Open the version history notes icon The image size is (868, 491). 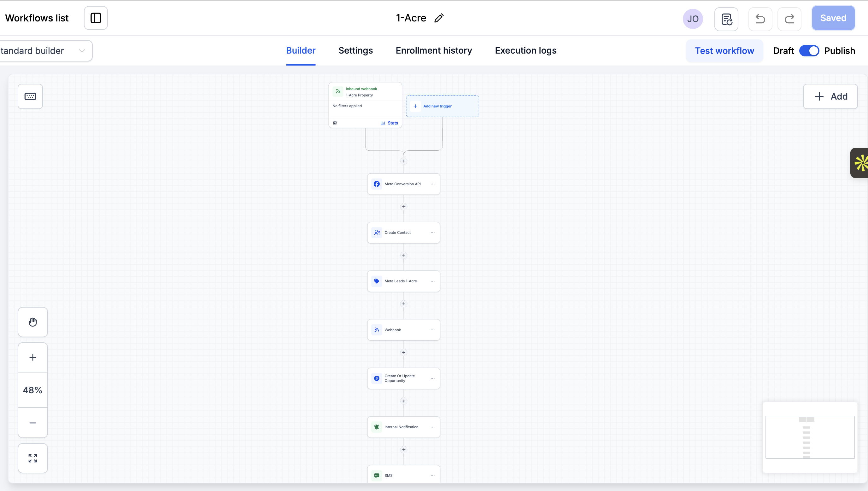click(x=726, y=19)
